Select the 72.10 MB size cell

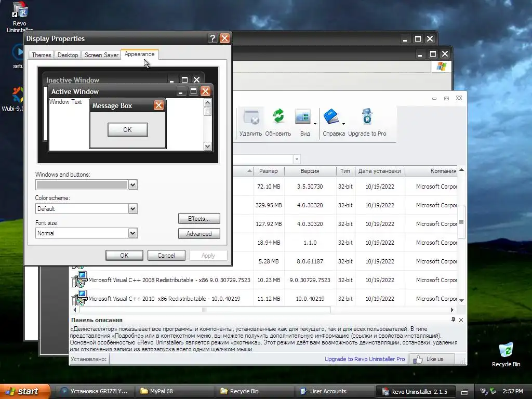click(269, 187)
